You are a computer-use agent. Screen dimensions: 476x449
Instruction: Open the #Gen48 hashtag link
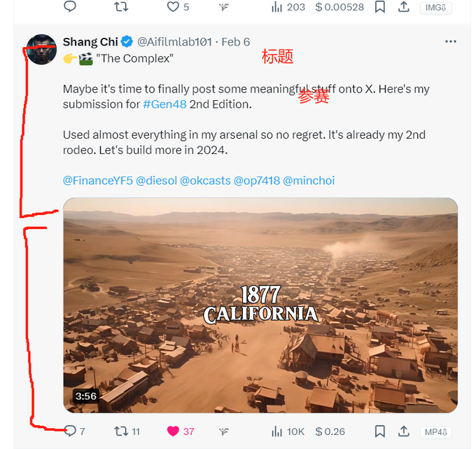click(x=164, y=104)
